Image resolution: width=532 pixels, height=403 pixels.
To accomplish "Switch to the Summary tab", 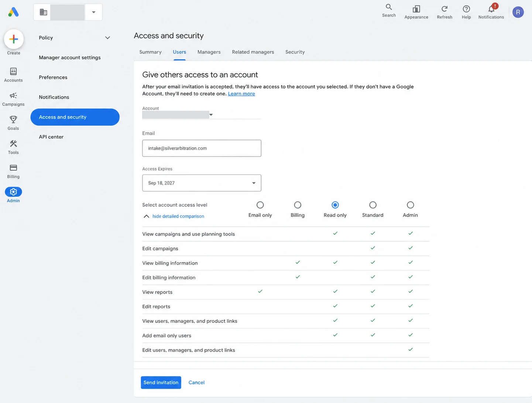I will coord(150,52).
